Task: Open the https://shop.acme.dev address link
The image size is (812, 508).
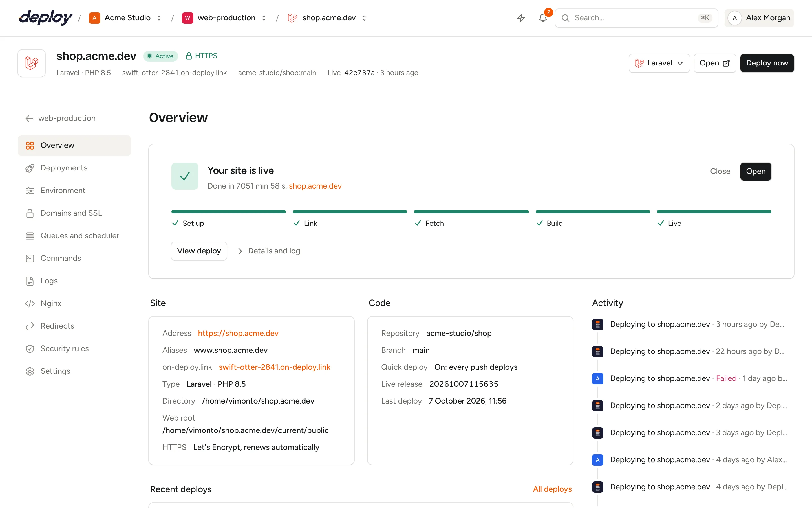Action: (238, 333)
